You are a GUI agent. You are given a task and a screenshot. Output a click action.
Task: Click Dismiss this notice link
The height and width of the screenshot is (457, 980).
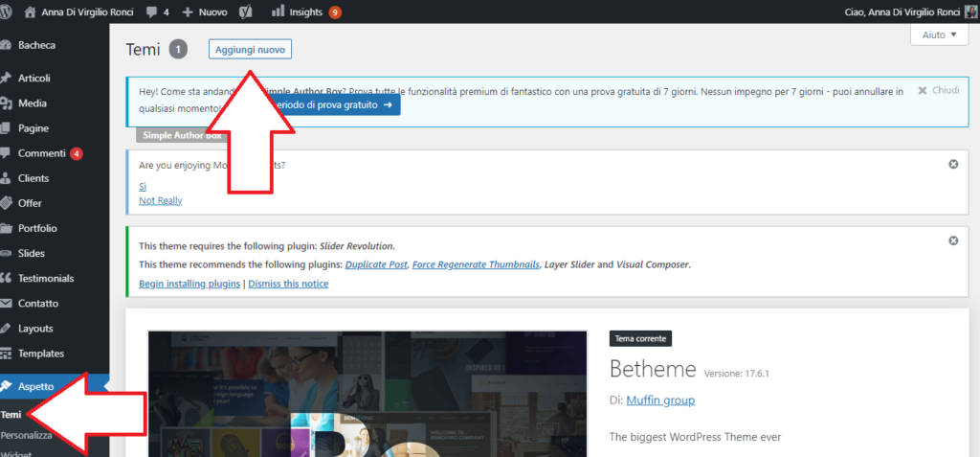tap(288, 284)
